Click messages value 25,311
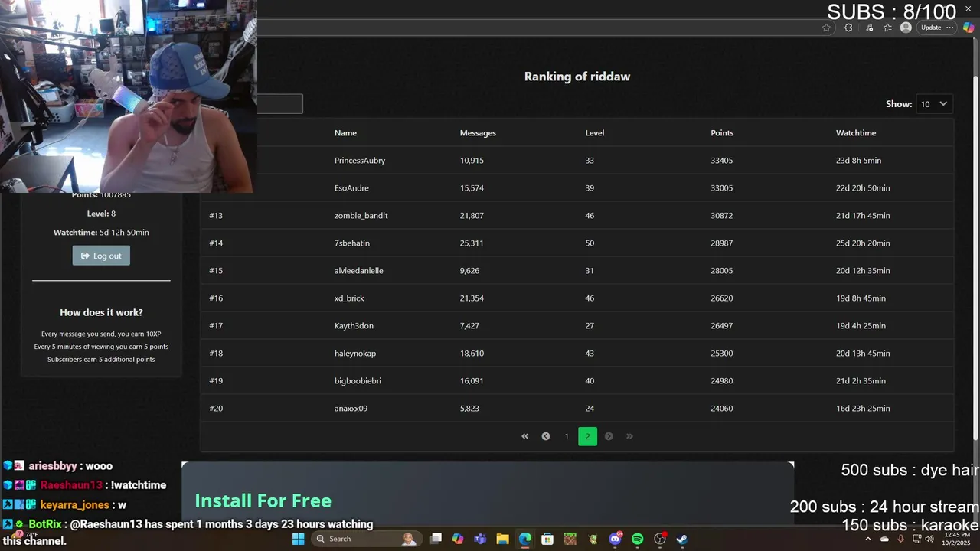 [x=472, y=243]
